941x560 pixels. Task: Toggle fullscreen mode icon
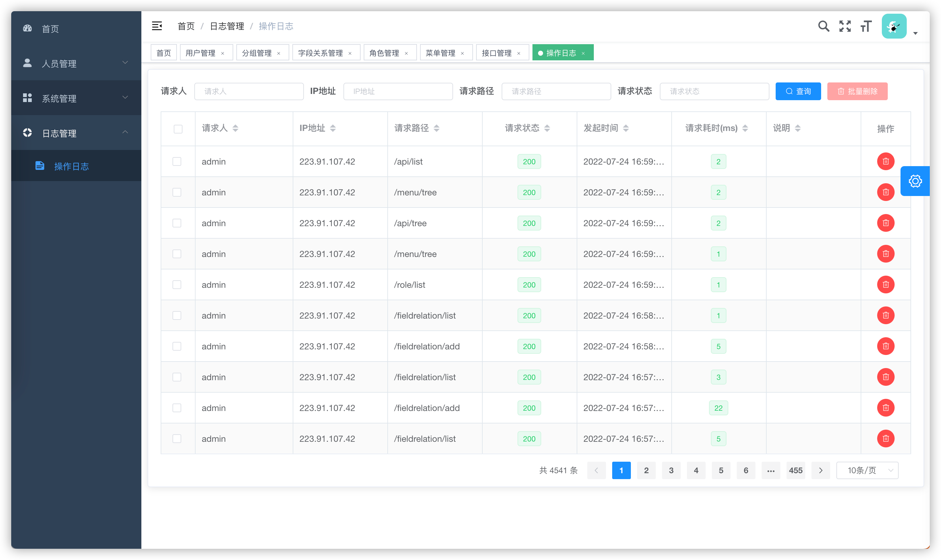click(x=845, y=26)
